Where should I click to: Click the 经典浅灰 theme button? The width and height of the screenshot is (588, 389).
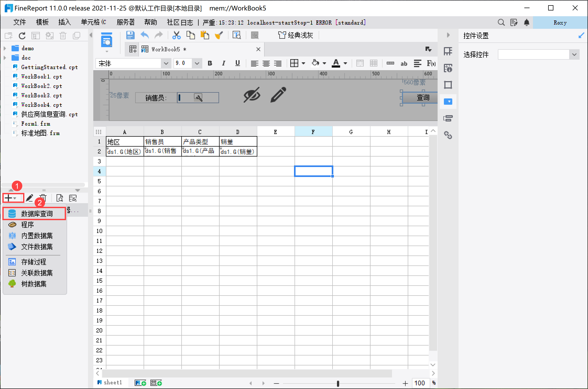296,35
